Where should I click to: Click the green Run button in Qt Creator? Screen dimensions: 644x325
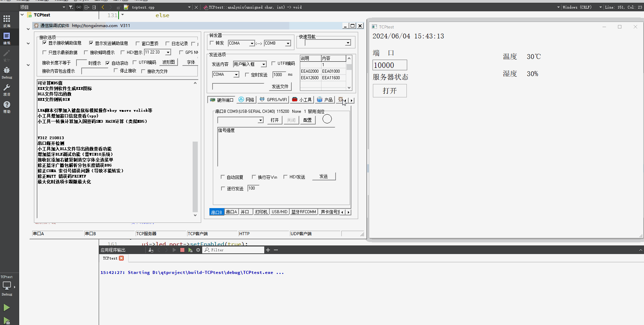click(7, 308)
